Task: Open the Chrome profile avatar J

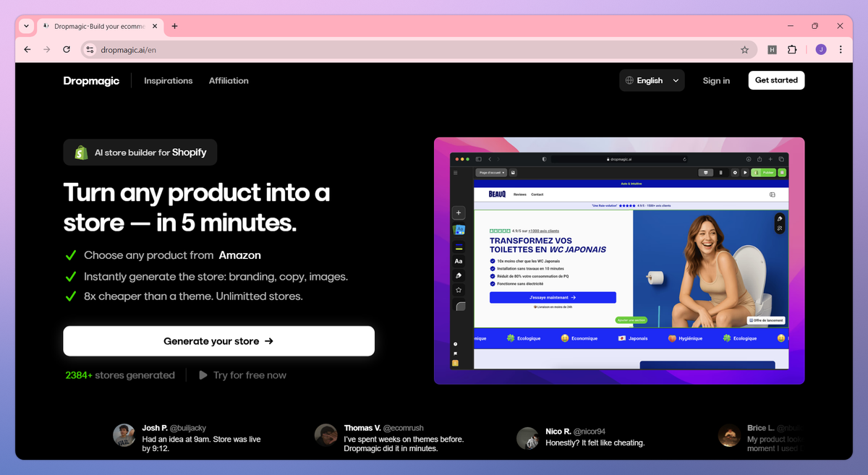Action: pos(821,50)
